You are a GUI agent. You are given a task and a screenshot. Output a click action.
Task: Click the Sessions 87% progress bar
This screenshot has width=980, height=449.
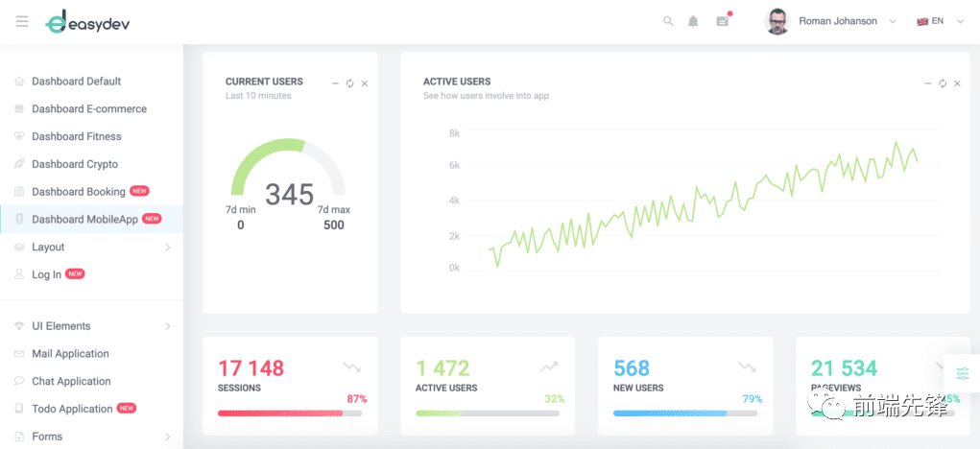(290, 413)
